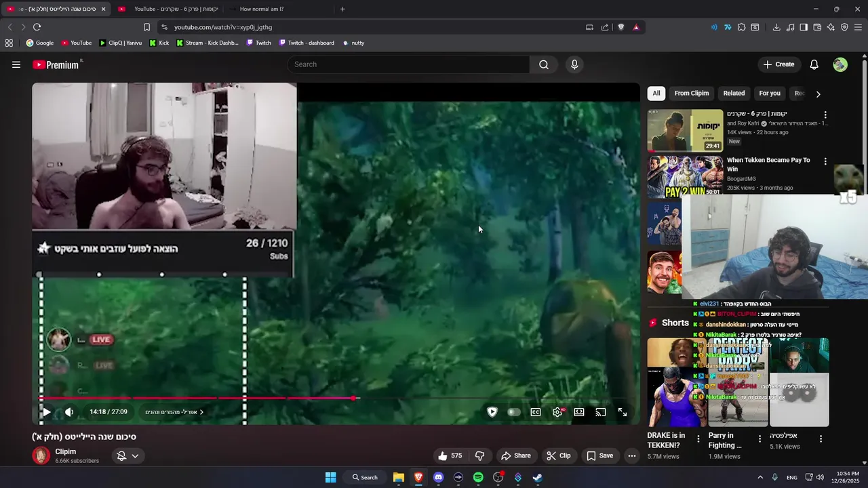The image size is (868, 488).
Task: Cast video with Play on TV icon
Action: point(601,411)
